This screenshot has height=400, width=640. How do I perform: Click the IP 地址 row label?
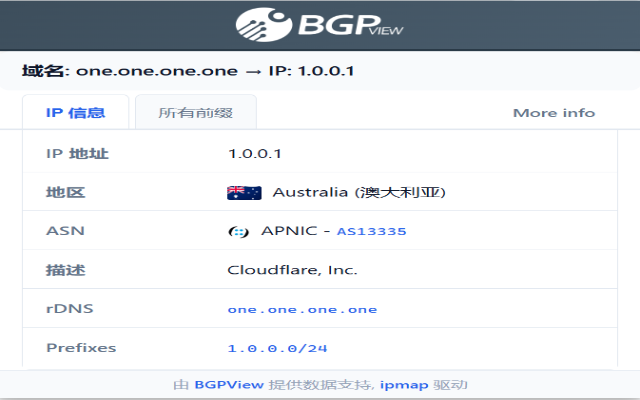77,153
